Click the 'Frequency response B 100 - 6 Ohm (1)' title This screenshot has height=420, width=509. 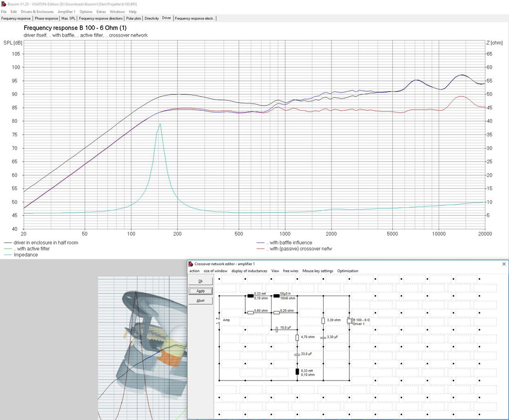point(75,28)
